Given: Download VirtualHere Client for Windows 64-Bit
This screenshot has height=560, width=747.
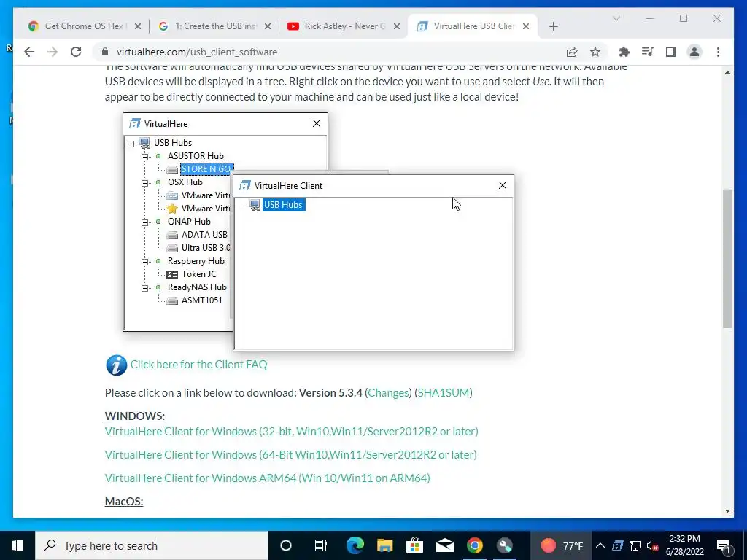Looking at the screenshot, I should pos(290,455).
